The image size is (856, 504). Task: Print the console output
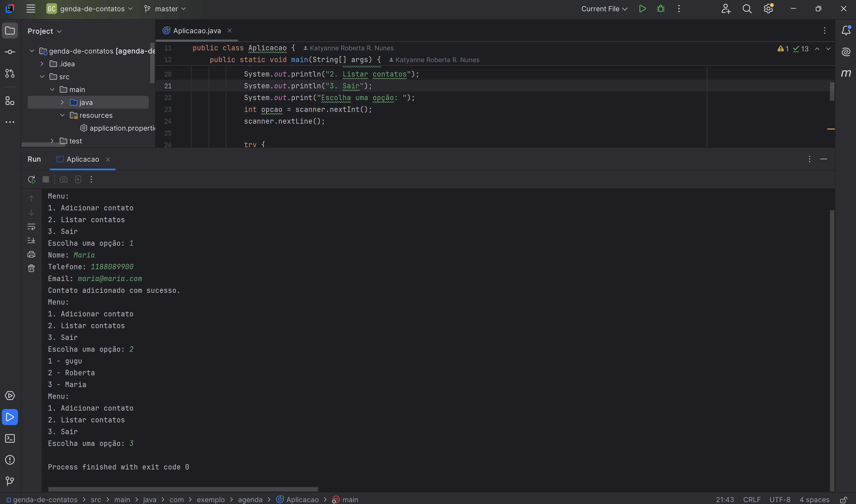(x=31, y=254)
